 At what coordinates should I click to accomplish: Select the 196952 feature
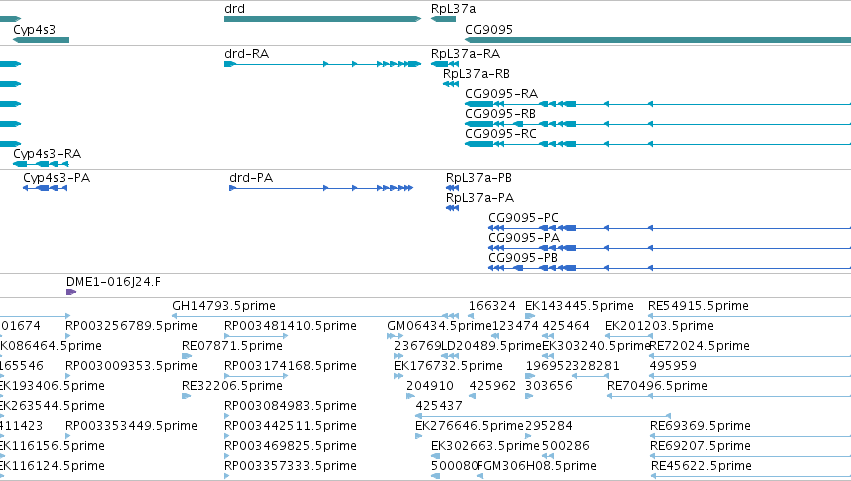point(530,376)
